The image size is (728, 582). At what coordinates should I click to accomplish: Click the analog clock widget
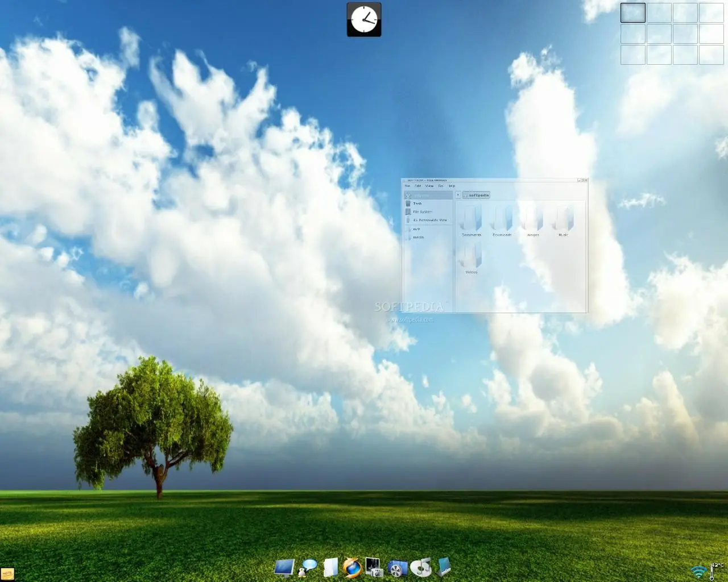click(364, 19)
